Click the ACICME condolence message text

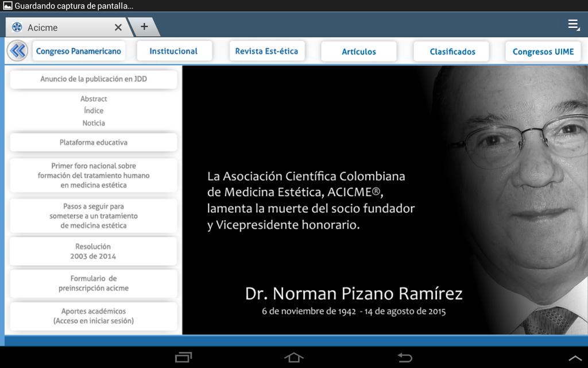point(311,201)
